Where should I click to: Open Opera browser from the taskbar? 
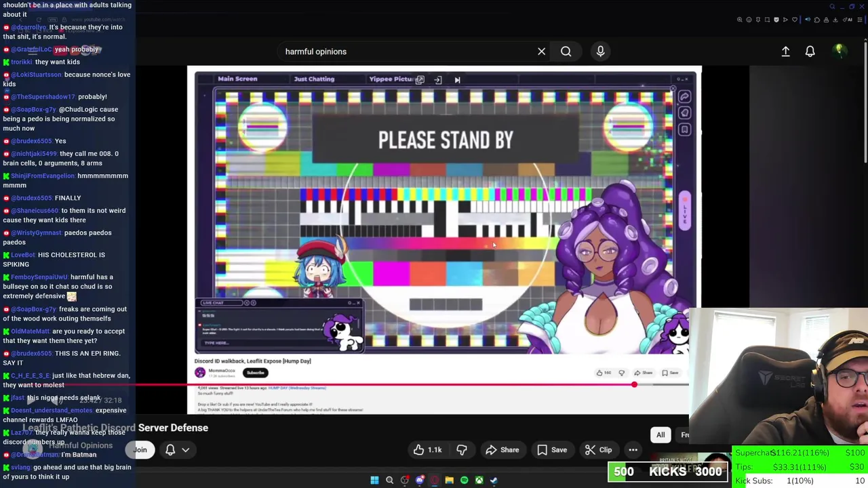click(435, 481)
